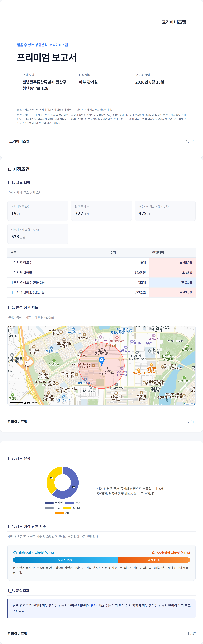Click the office building icon beside 직장/오피스 지향형
The width and height of the screenshot is (203, 644).
[15, 553]
